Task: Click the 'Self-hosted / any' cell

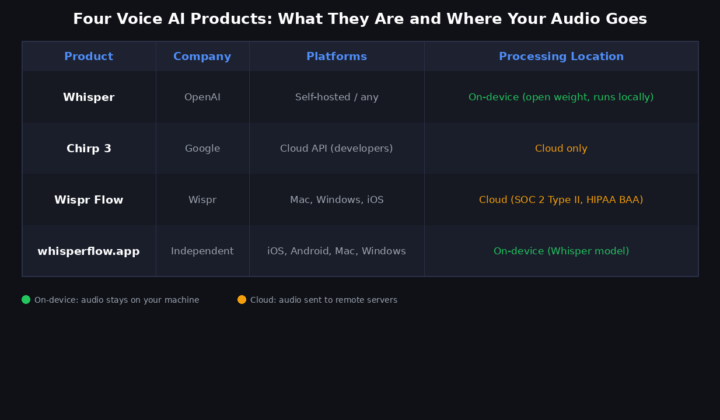Action: (x=337, y=97)
